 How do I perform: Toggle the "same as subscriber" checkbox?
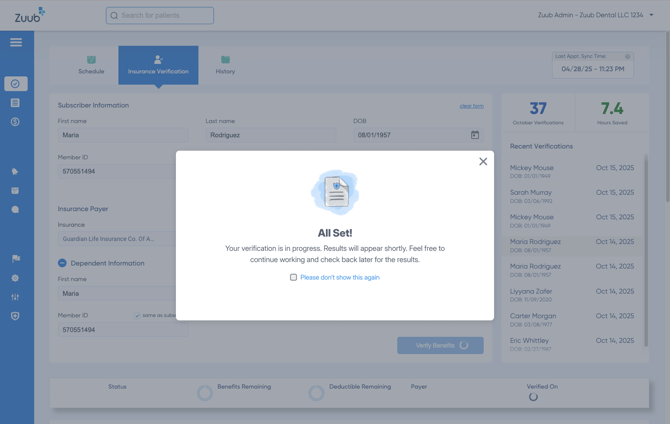[x=138, y=316]
